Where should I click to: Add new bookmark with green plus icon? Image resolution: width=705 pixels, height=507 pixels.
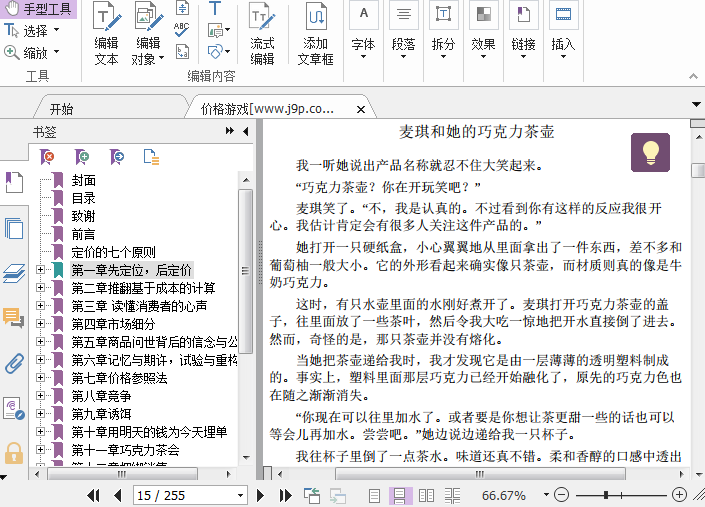[83, 156]
